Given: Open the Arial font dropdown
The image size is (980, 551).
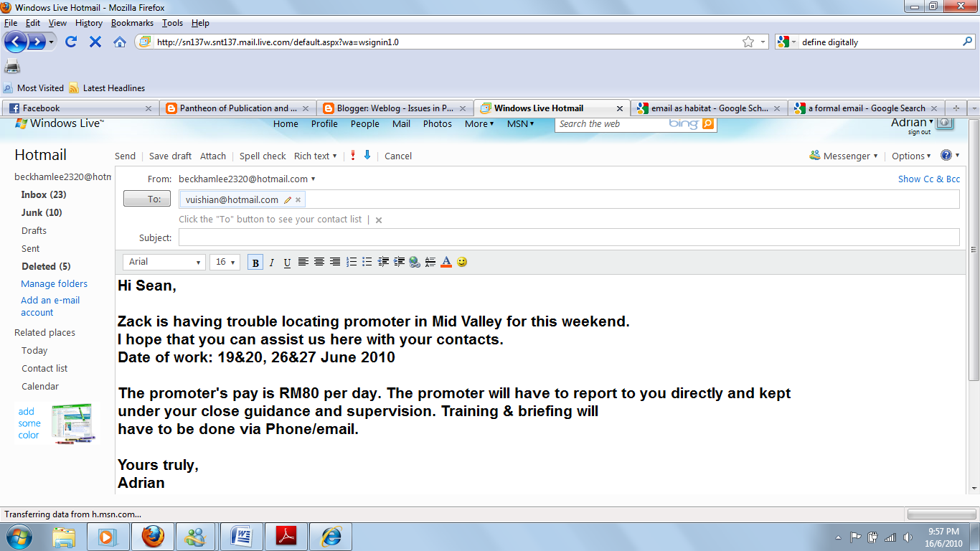Looking at the screenshot, I should pyautogui.click(x=164, y=262).
